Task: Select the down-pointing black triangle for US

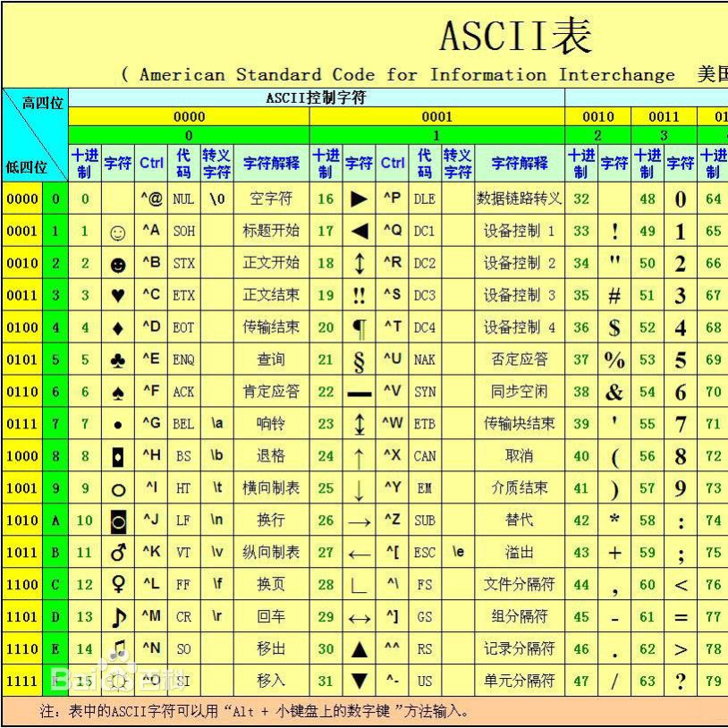Action: pyautogui.click(x=359, y=681)
